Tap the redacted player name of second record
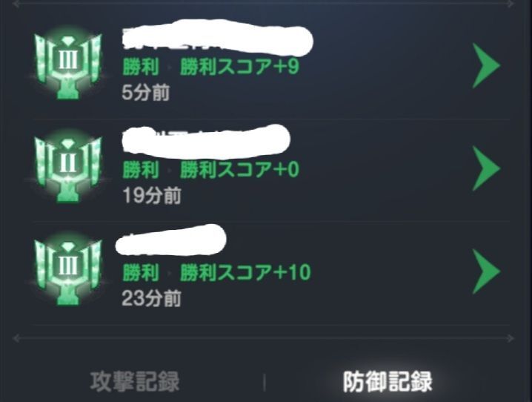532x402 pixels. click(x=206, y=142)
